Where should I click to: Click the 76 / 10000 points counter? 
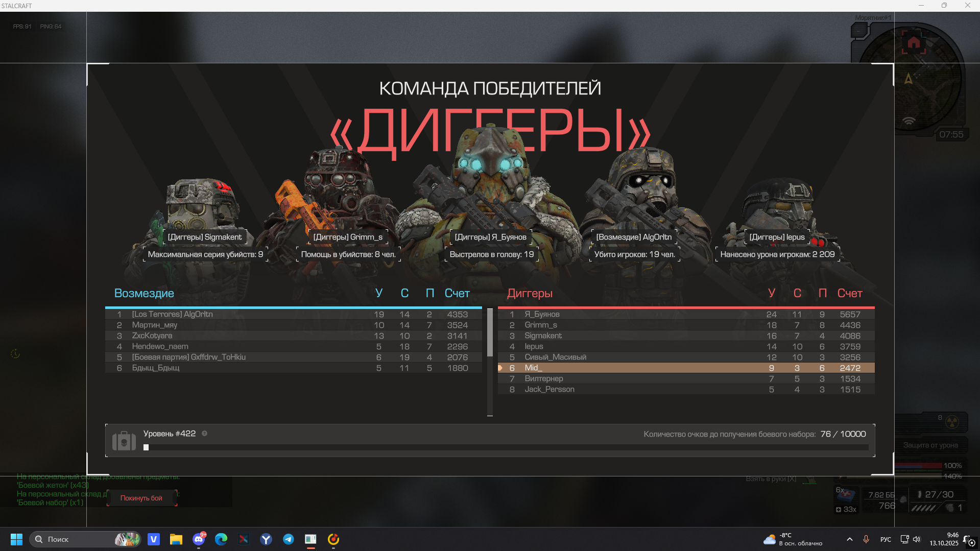click(x=843, y=434)
